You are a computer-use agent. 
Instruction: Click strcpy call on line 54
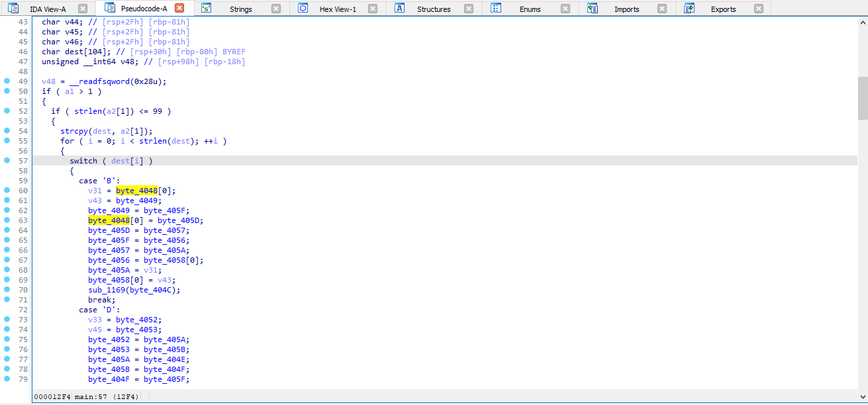(74, 131)
